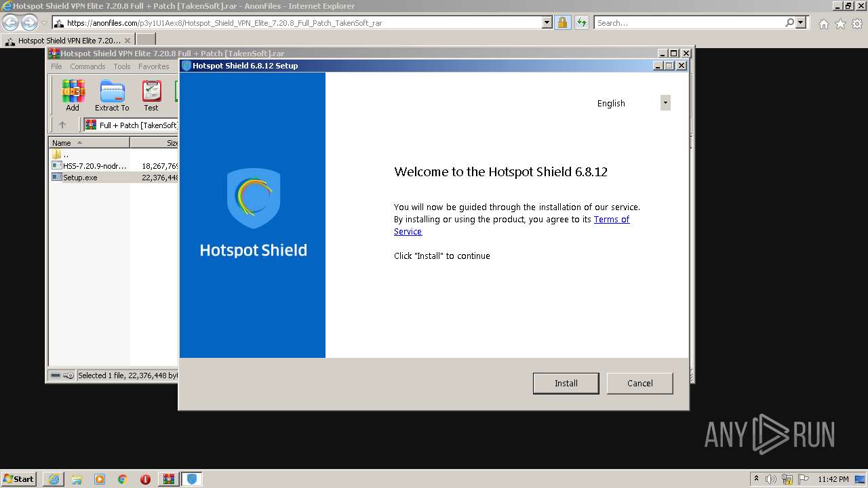Open the WinRAR File menu

coord(56,66)
